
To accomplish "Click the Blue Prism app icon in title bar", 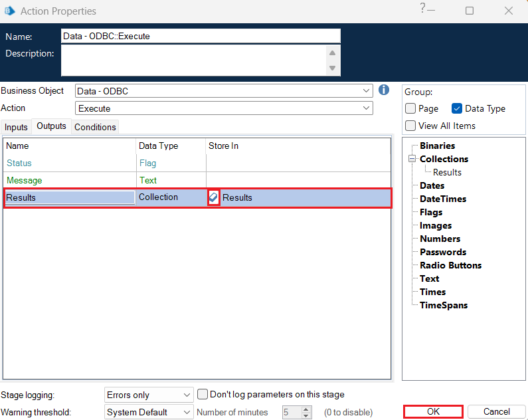I will 10,11.
